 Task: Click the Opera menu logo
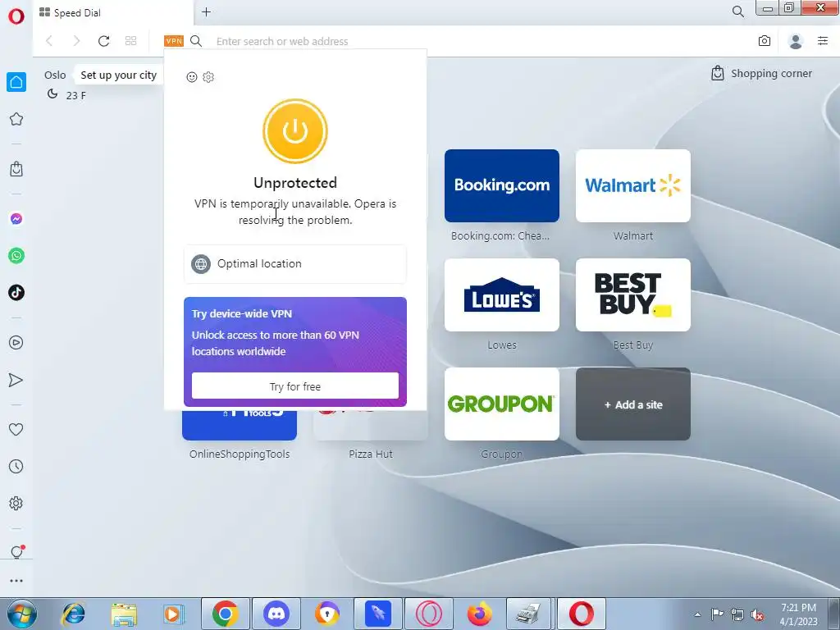coord(16,16)
